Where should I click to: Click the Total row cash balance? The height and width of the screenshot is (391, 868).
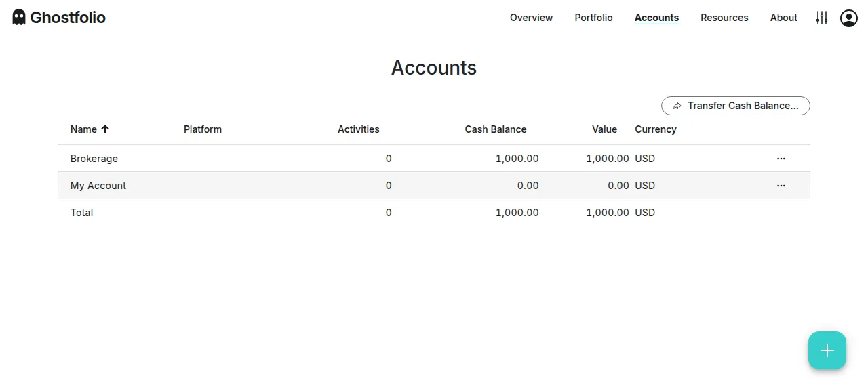517,213
